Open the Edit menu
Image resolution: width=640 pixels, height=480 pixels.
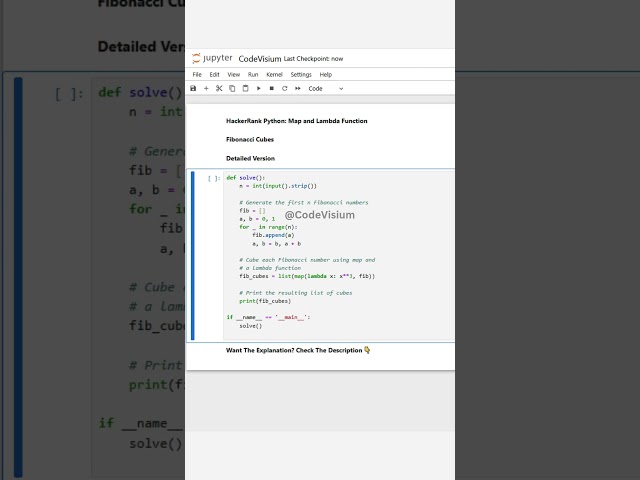[x=214, y=74]
